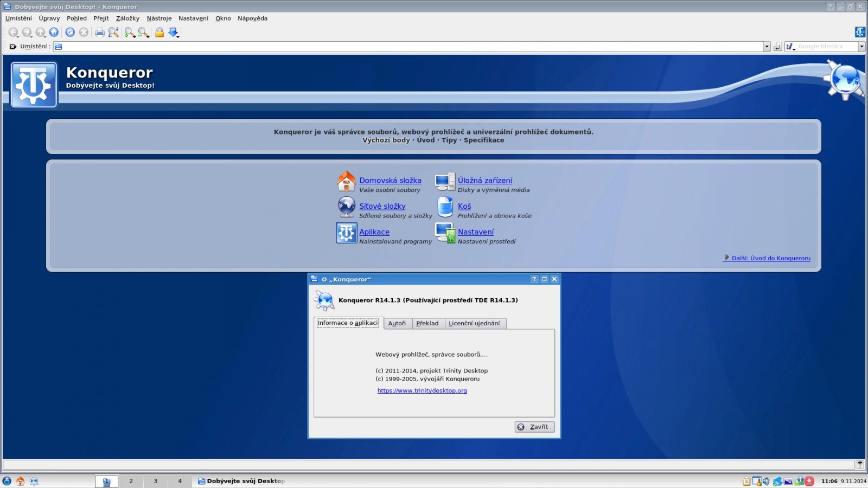Screen dimensions: 868x488
Task: Open the Nastavení link on the start page
Action: coord(476,232)
